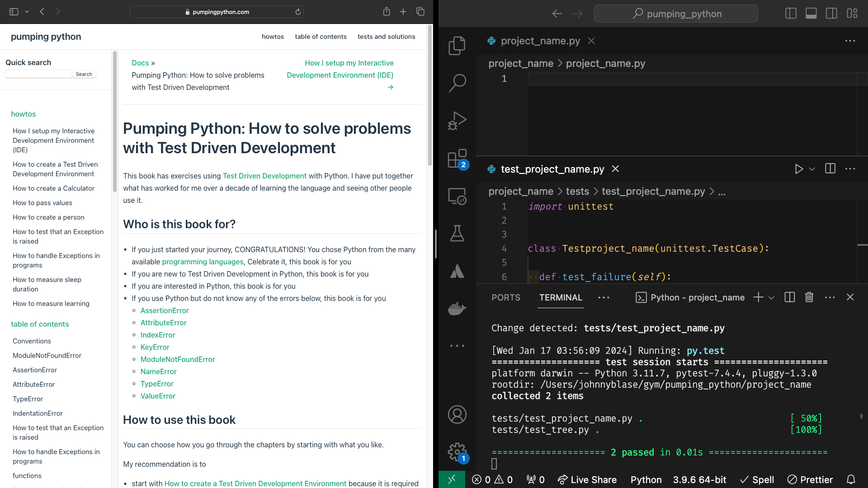
Task: Create a new terminal with plus icon
Action: [x=758, y=297]
